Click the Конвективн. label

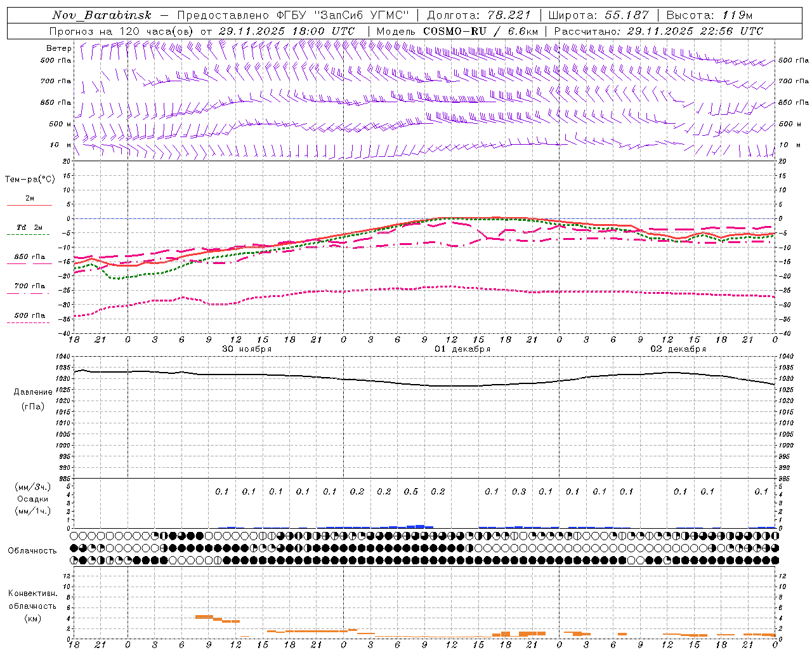pos(32,594)
